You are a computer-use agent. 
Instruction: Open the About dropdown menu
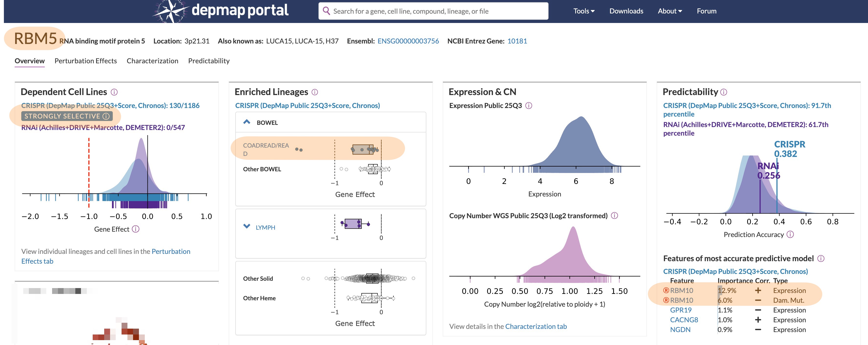click(670, 11)
